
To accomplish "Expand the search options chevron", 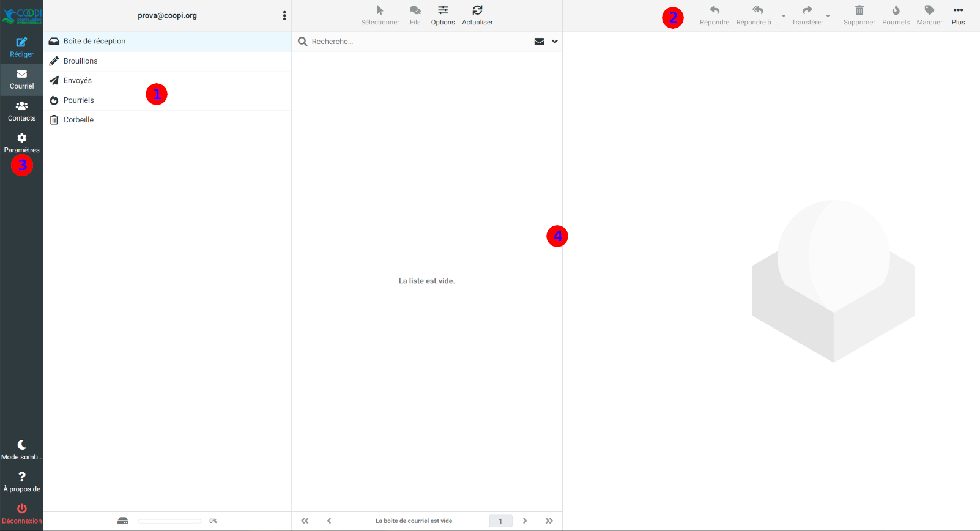I will [x=555, y=42].
